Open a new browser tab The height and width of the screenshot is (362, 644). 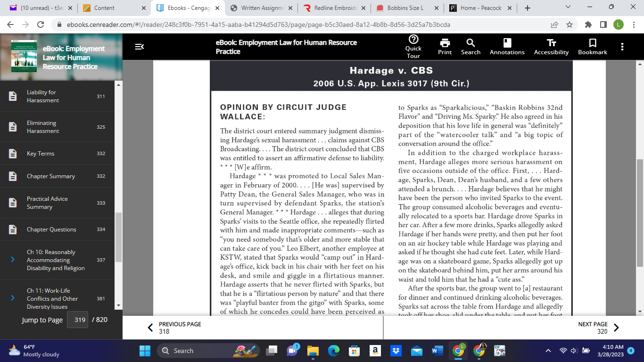tap(527, 8)
